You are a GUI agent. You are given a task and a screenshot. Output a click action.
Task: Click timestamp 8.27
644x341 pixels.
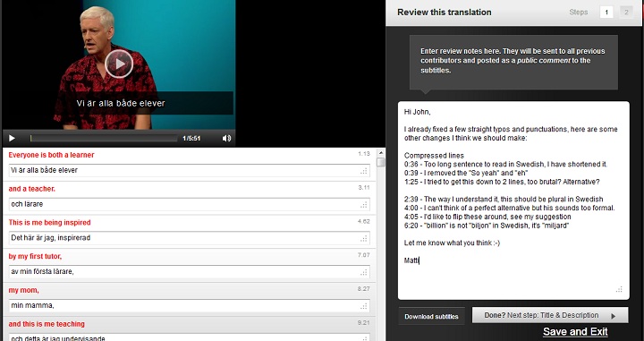[363, 289]
